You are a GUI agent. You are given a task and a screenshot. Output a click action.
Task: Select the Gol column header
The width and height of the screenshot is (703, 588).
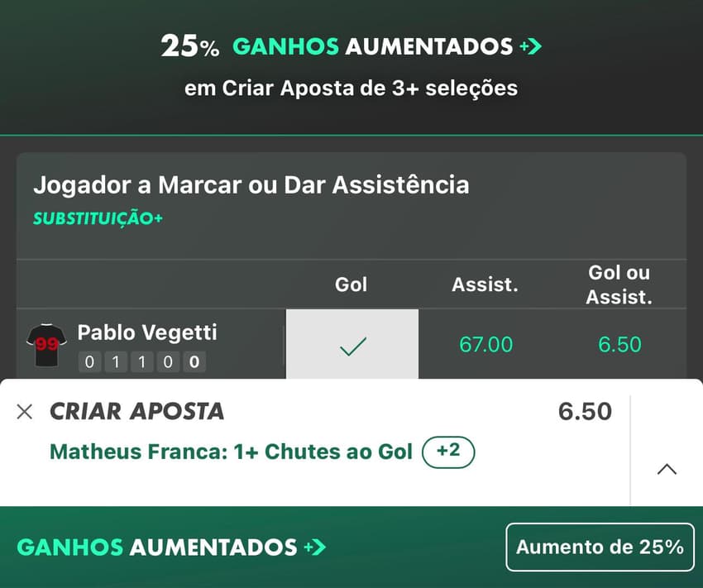(x=351, y=284)
